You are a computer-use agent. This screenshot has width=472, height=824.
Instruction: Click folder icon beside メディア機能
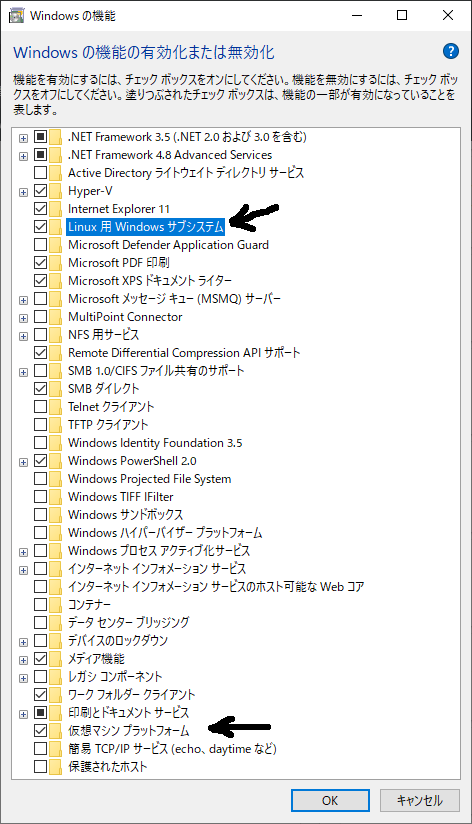56,658
